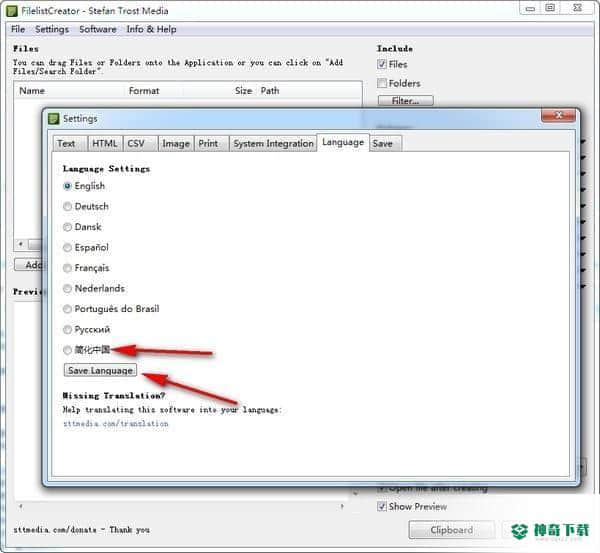Viewport: 600px width, 553px height.
Task: Click the Clipboard button
Action: [452, 530]
